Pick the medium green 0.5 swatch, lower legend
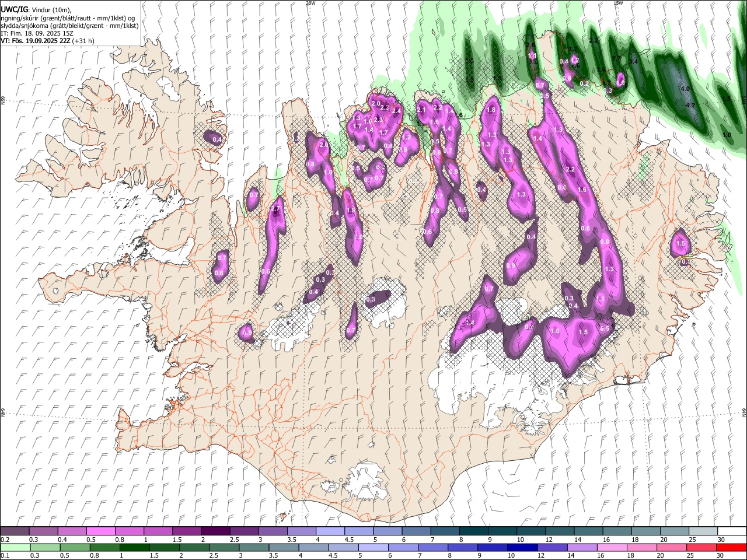The height and width of the screenshot is (560, 747). coord(75,548)
